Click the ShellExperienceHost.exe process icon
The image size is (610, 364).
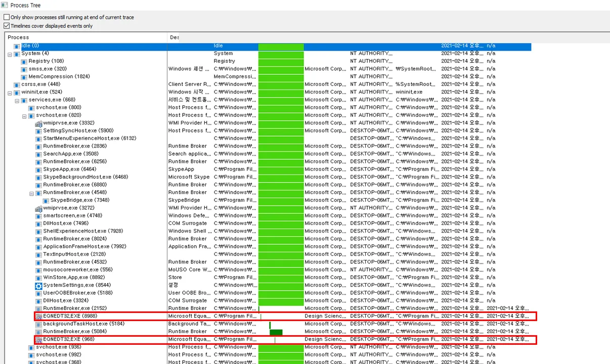(38, 231)
